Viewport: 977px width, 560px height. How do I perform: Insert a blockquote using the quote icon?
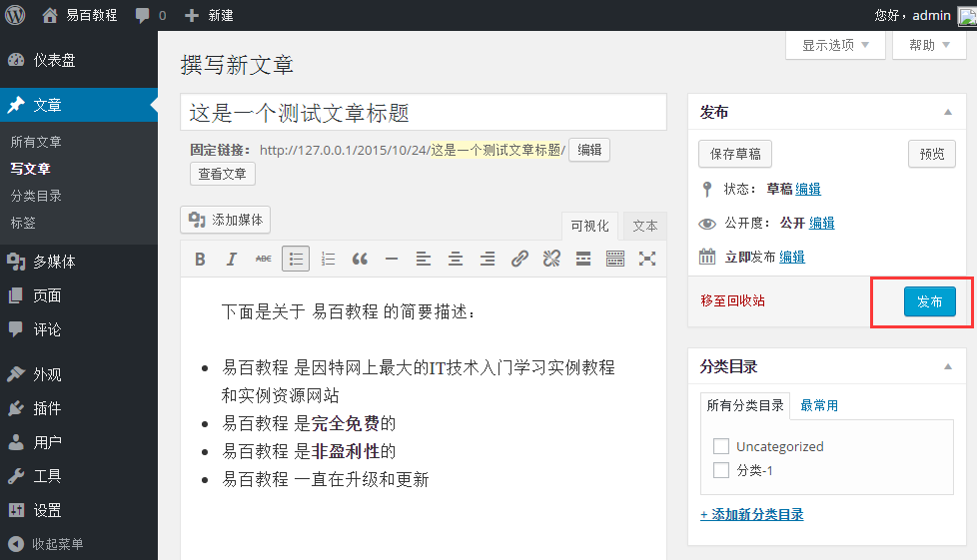[360, 260]
